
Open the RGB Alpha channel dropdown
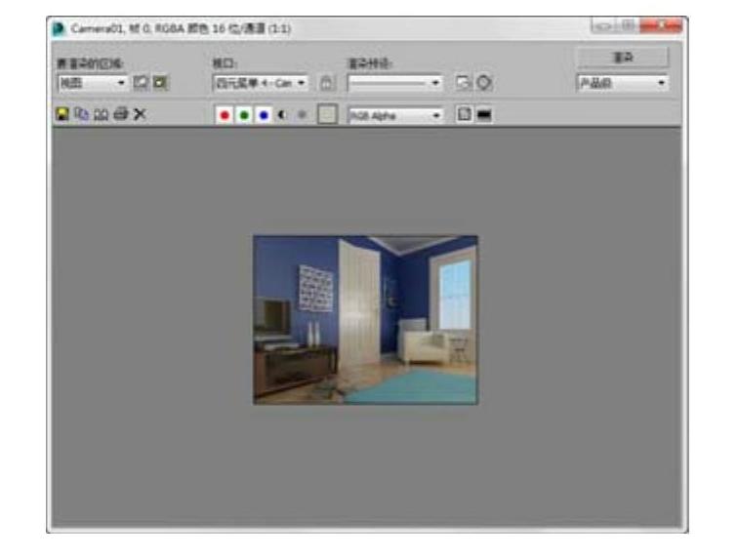click(395, 115)
